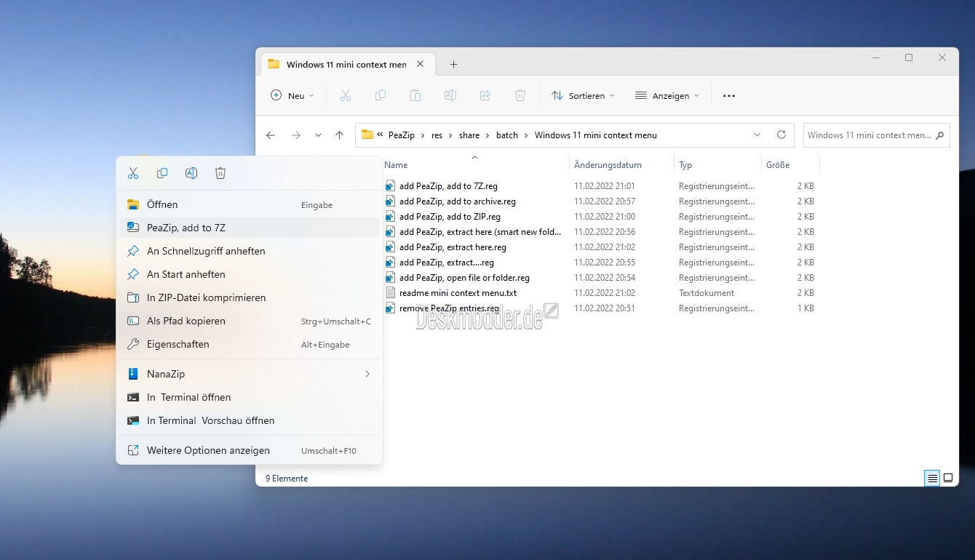Select the Windows 11 mini context menu tab
The height and width of the screenshot is (560, 975).
pyautogui.click(x=348, y=64)
